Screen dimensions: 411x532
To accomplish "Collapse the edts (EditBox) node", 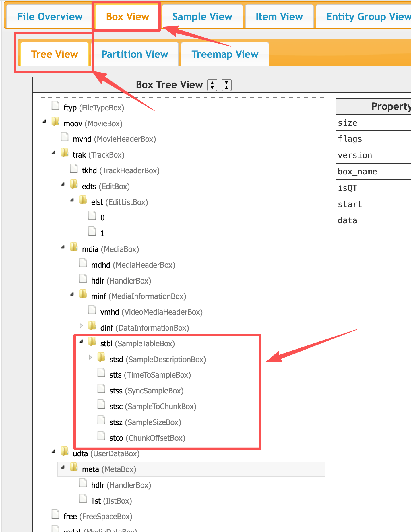I will coord(63,185).
